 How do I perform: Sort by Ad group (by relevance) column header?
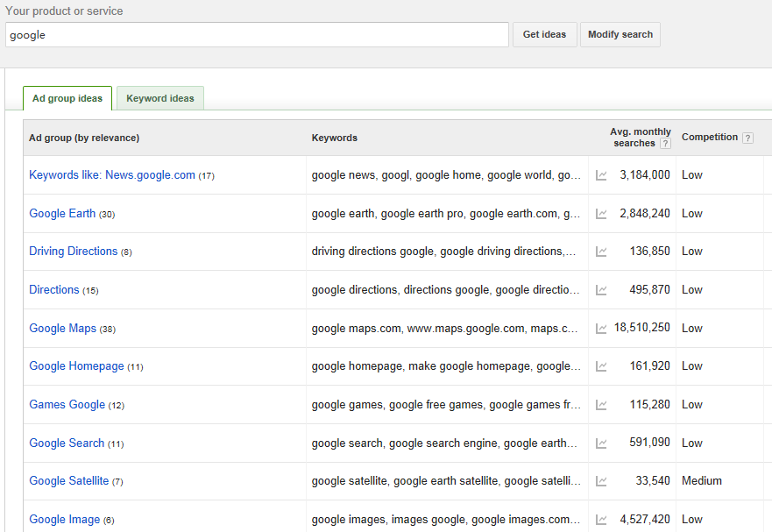[84, 138]
